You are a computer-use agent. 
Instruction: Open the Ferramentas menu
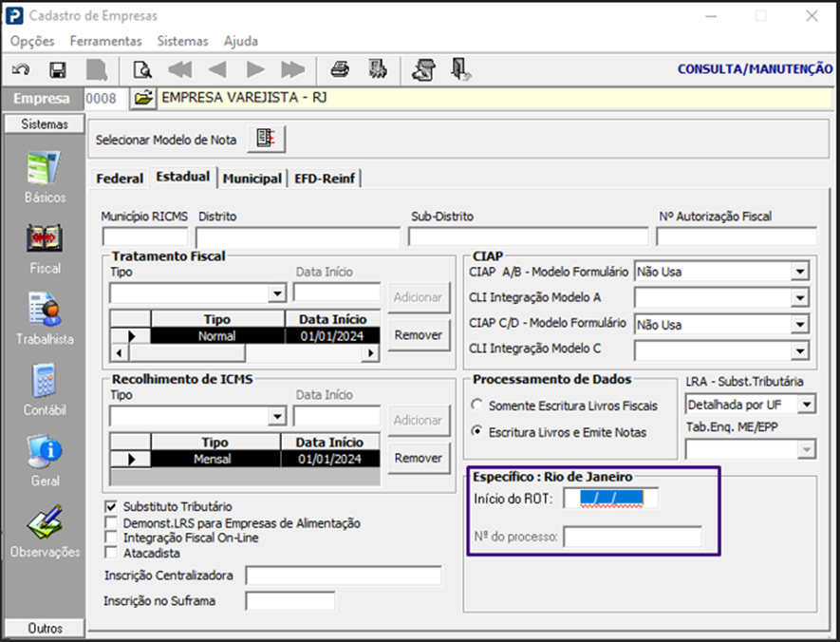[x=105, y=41]
